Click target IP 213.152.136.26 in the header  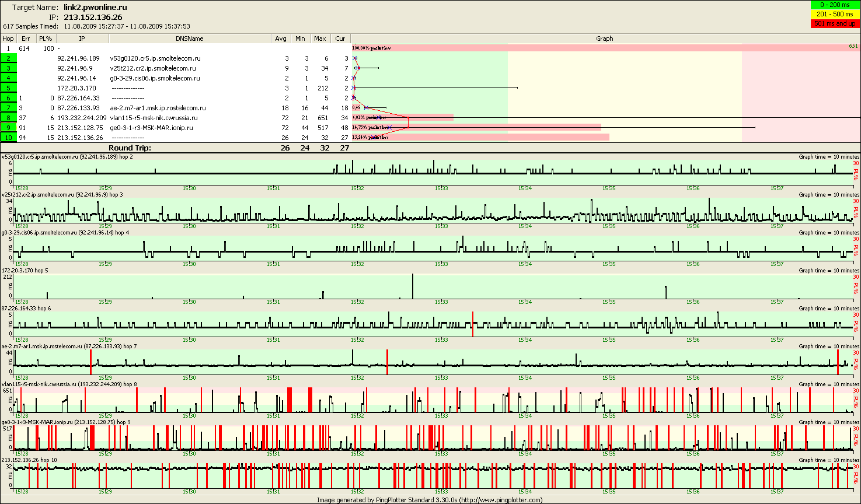point(93,17)
